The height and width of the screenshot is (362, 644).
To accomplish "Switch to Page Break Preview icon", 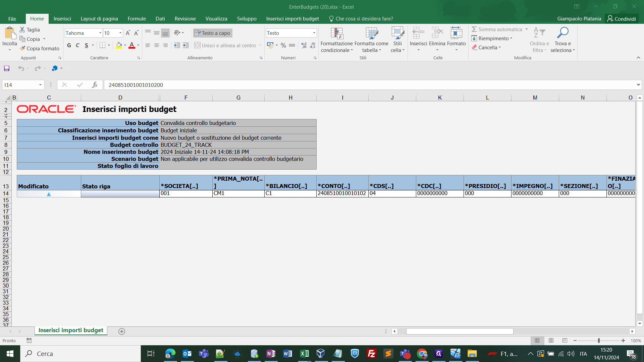I will (565, 341).
